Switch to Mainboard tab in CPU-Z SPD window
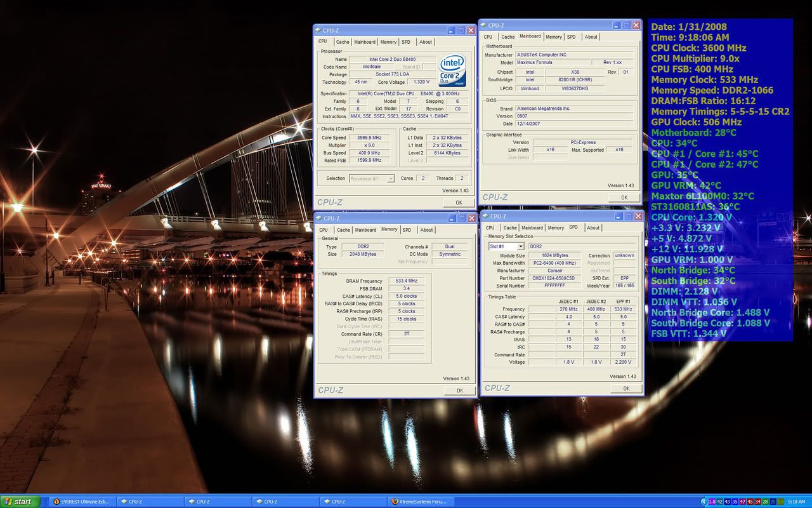 click(x=532, y=228)
